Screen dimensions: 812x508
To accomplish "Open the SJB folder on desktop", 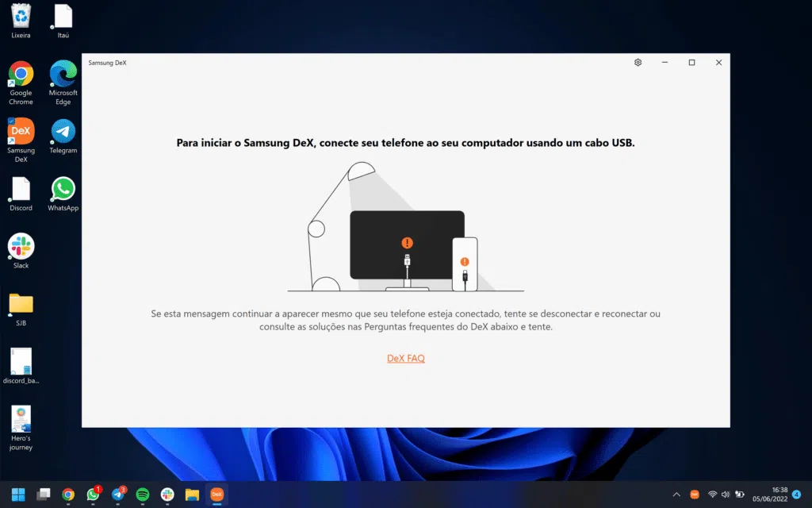I will pos(20,303).
